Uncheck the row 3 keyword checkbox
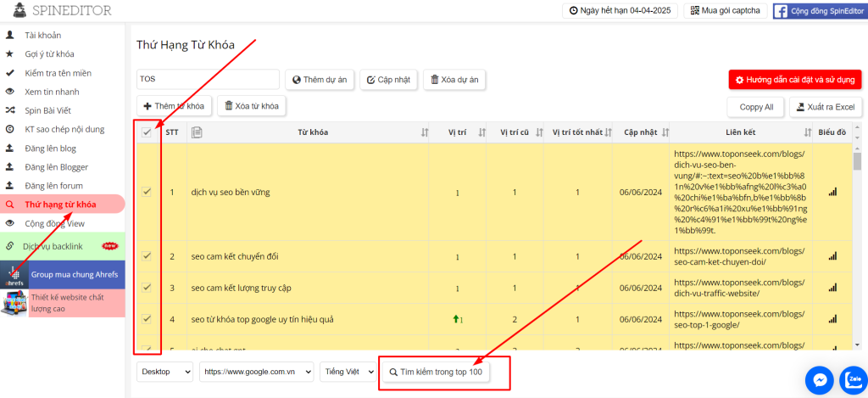868x398 pixels. pyautogui.click(x=147, y=289)
